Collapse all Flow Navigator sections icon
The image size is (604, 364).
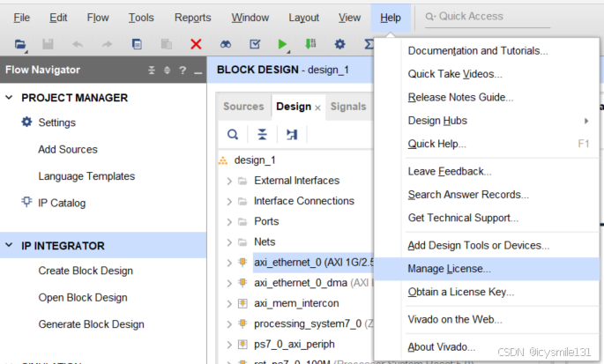coord(152,71)
